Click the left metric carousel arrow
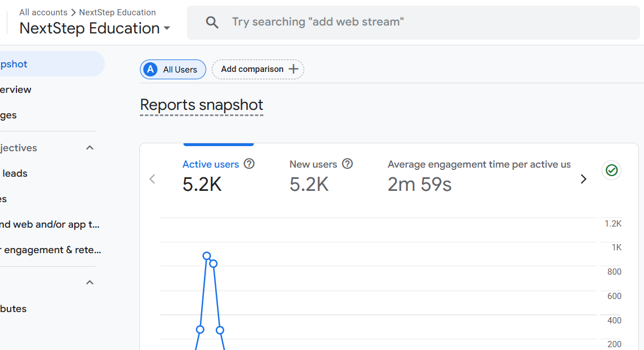The width and height of the screenshot is (644, 350). pos(152,178)
